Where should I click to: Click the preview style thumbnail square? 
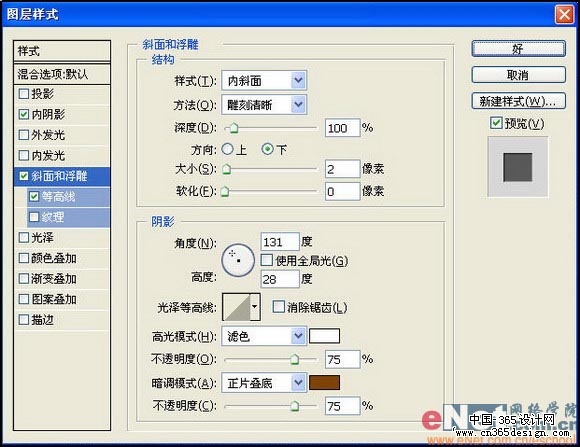(x=517, y=167)
